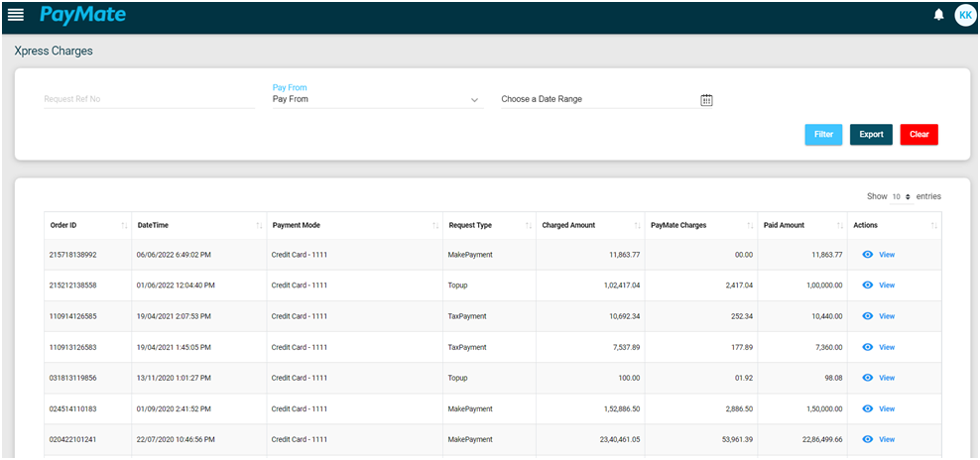Open View link for order 110913126583
The width and height of the screenshot is (980, 460).
[887, 347]
